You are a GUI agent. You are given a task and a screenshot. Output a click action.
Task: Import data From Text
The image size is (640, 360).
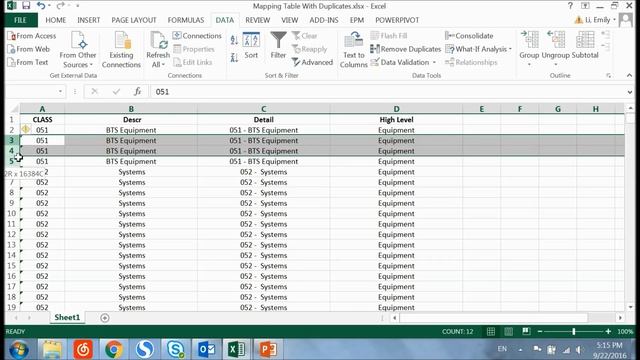(28, 62)
